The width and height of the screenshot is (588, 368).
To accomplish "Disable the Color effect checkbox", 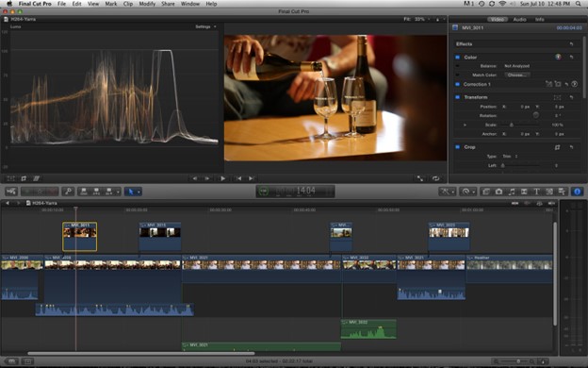I will [x=458, y=57].
